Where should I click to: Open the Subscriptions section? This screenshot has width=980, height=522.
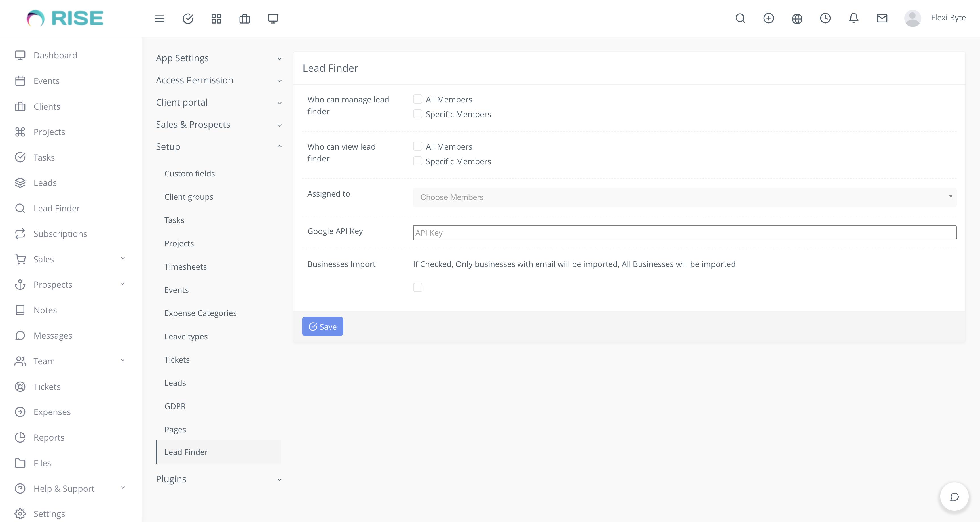click(60, 233)
